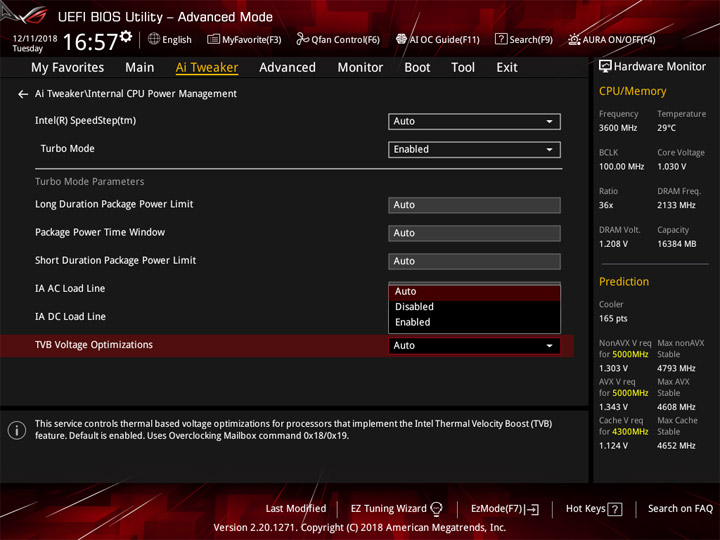Click the EZ Tuning Wizard bulb icon
The image size is (720, 540).
436,509
